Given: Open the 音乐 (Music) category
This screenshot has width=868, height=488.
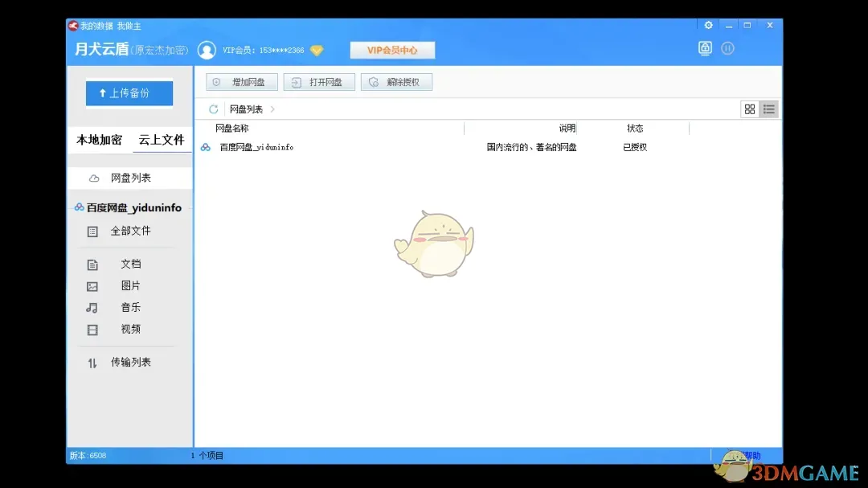Looking at the screenshot, I should point(131,307).
